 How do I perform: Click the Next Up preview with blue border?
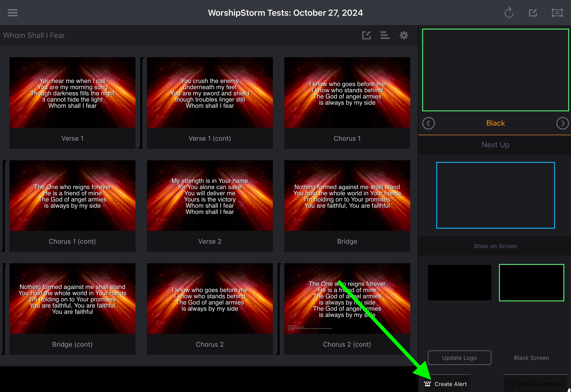click(x=495, y=195)
